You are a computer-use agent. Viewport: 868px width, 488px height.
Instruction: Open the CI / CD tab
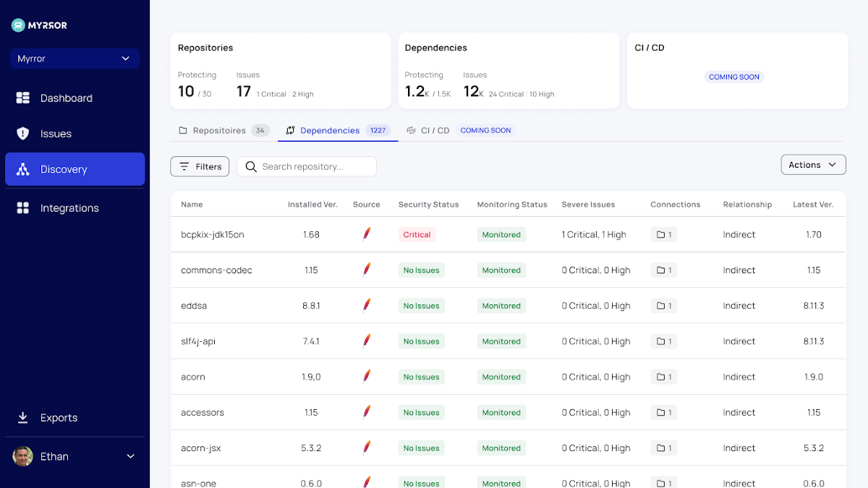point(435,131)
